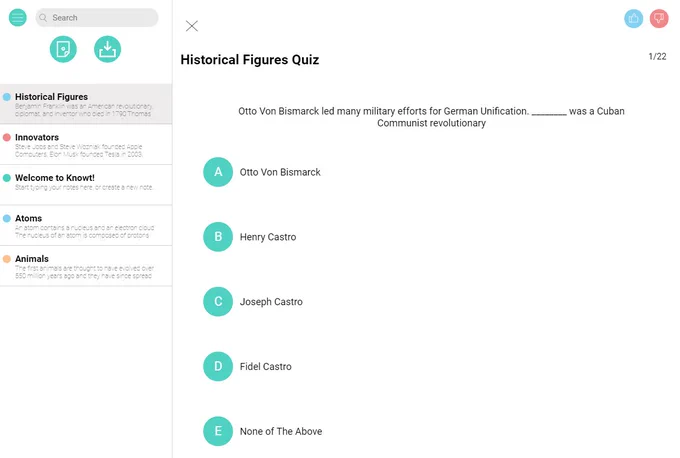Click the Benjamin Franklin preview under Historical Figures
Viewport: 680px width, 458px height.
pos(84,110)
